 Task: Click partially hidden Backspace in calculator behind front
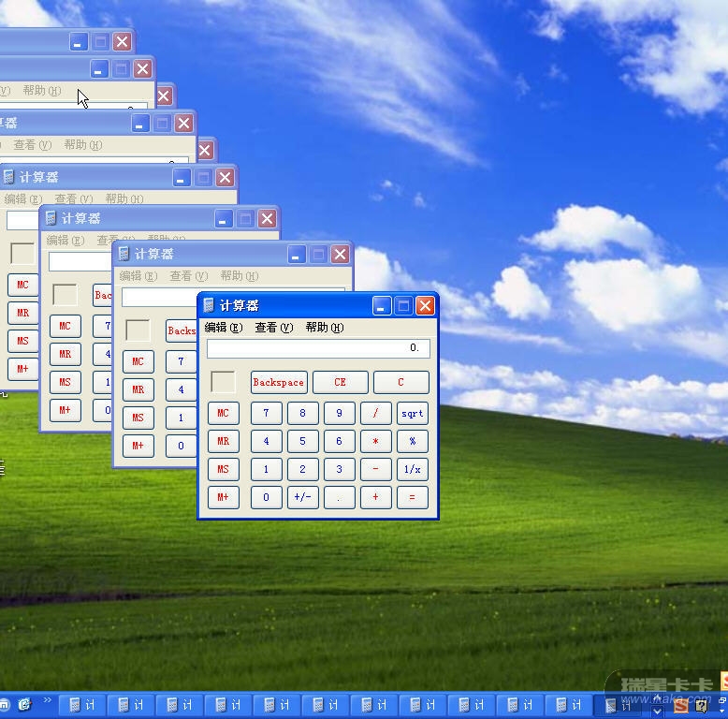click(x=182, y=330)
